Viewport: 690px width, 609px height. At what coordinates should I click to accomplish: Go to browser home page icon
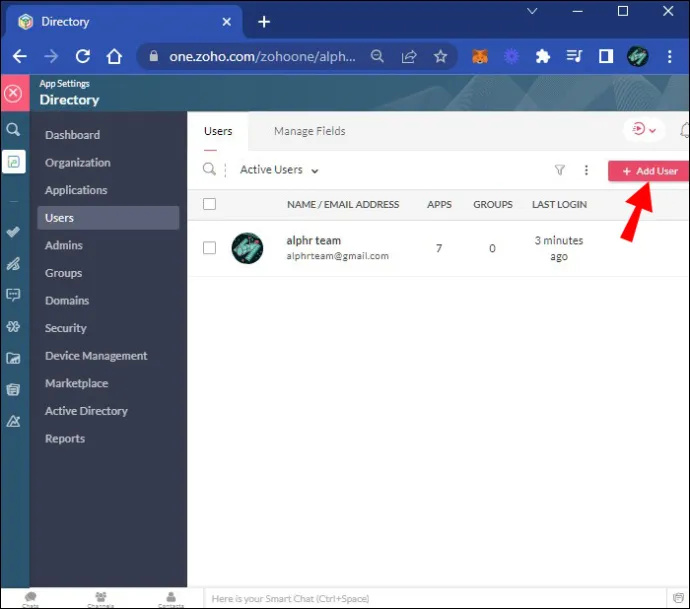pyautogui.click(x=114, y=56)
